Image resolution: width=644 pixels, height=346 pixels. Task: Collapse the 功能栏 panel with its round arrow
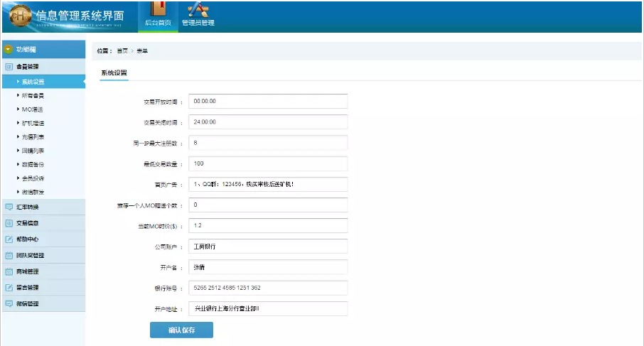[9, 50]
